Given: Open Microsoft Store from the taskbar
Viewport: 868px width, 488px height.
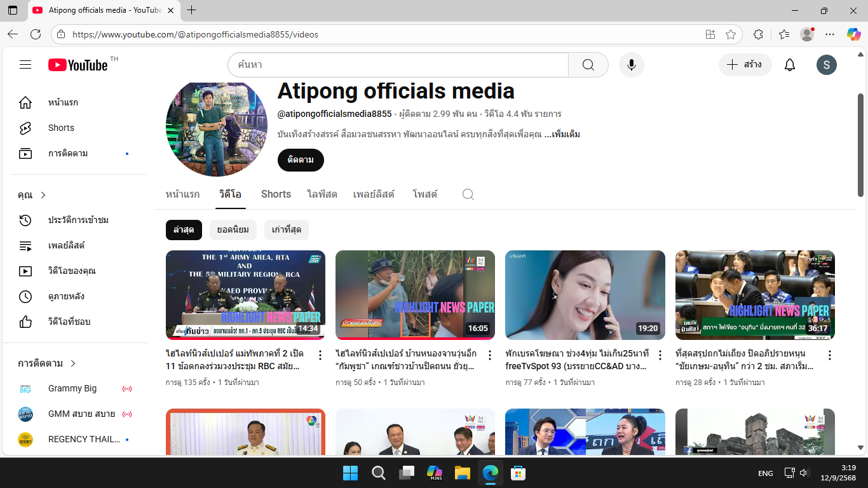Looking at the screenshot, I should [x=518, y=473].
